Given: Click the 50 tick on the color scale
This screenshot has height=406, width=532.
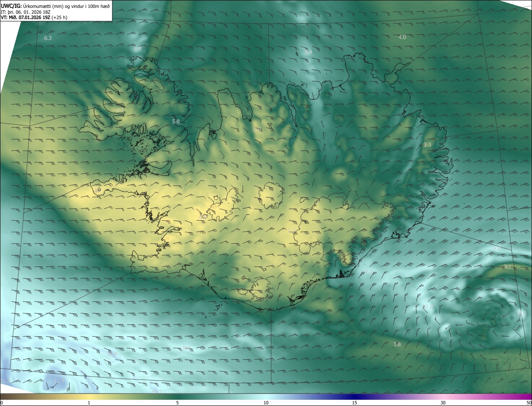Looking at the screenshot, I should [529, 403].
